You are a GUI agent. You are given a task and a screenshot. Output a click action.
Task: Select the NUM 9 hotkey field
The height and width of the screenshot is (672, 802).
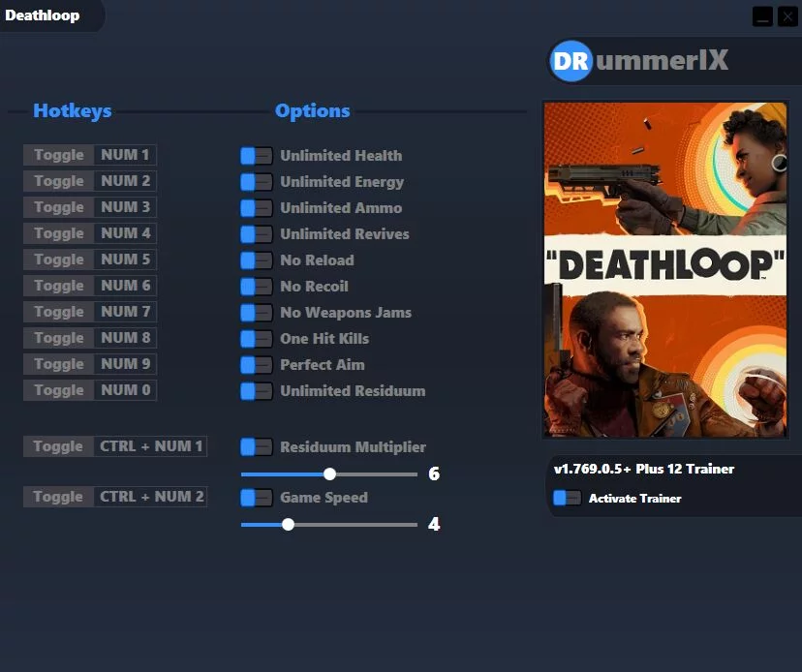[125, 364]
